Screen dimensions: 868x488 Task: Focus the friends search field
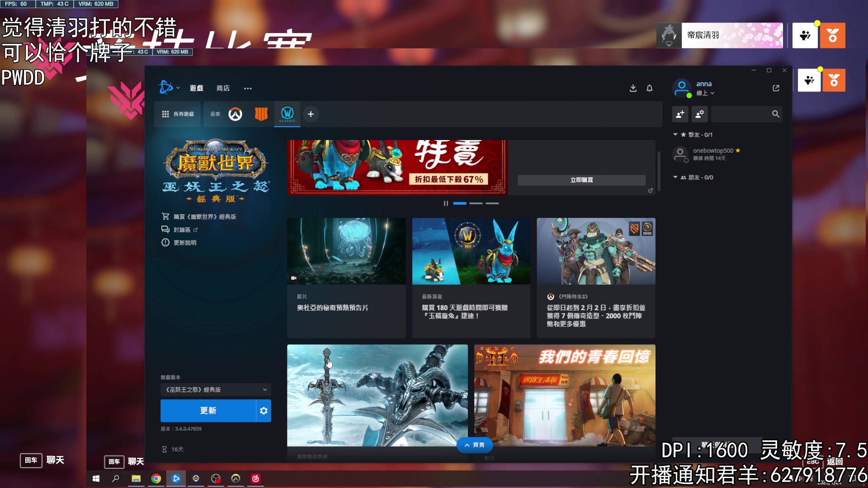point(746,114)
